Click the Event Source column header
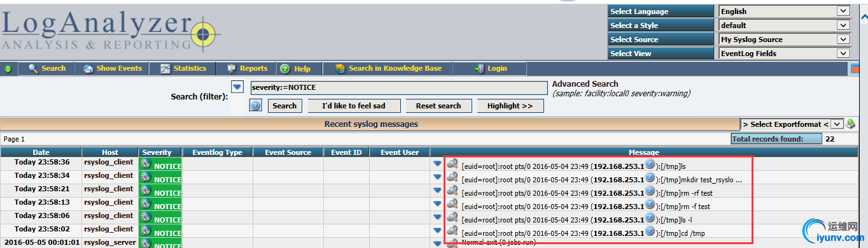The image size is (868, 248). (288, 152)
